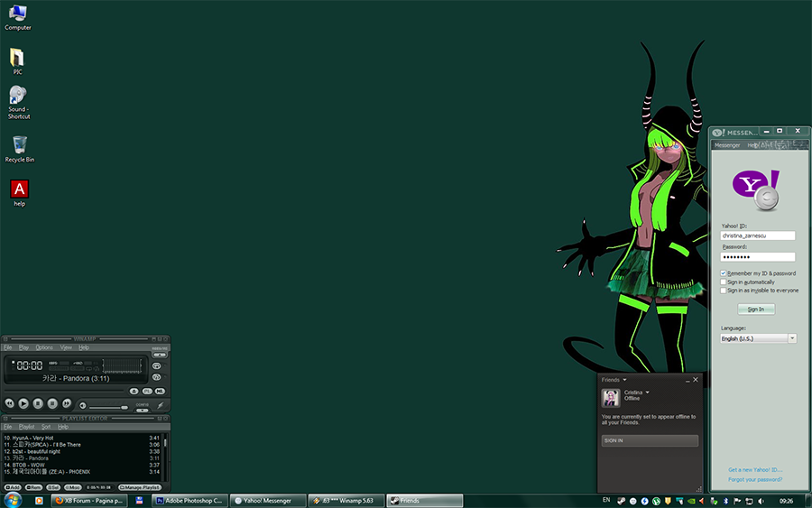Click Get a new Yahoo! ID link
The width and height of the screenshot is (812, 508).
pos(755,470)
